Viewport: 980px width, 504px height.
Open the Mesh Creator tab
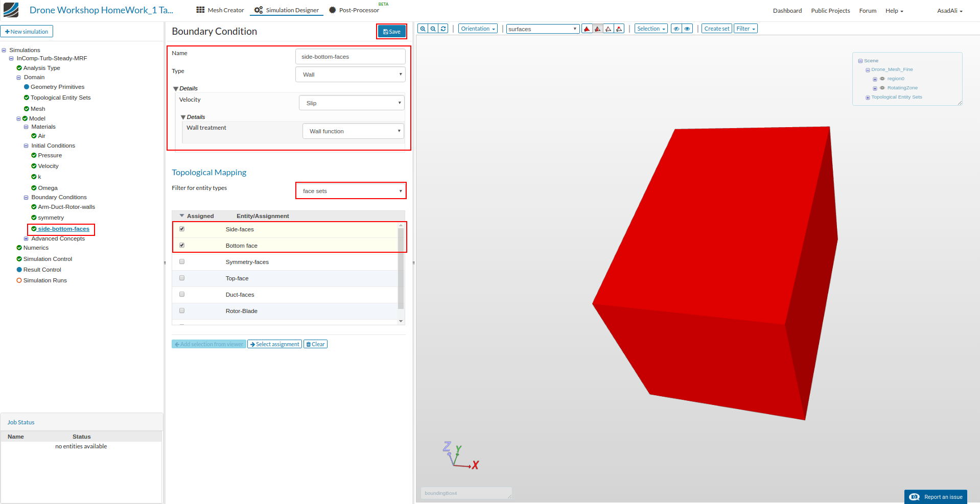click(x=220, y=10)
